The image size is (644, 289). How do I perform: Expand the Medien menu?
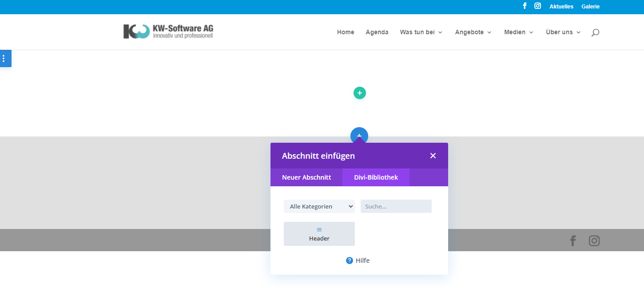pos(518,32)
